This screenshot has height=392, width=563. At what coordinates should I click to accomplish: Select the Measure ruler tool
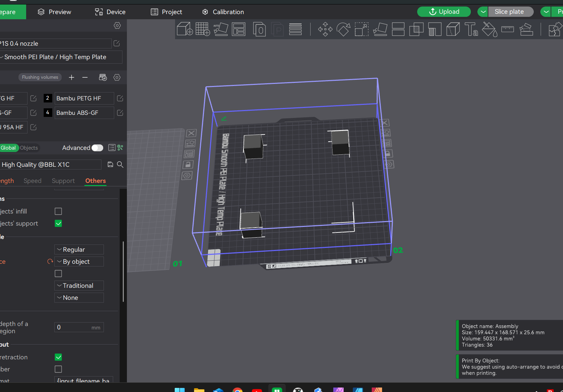point(507,29)
